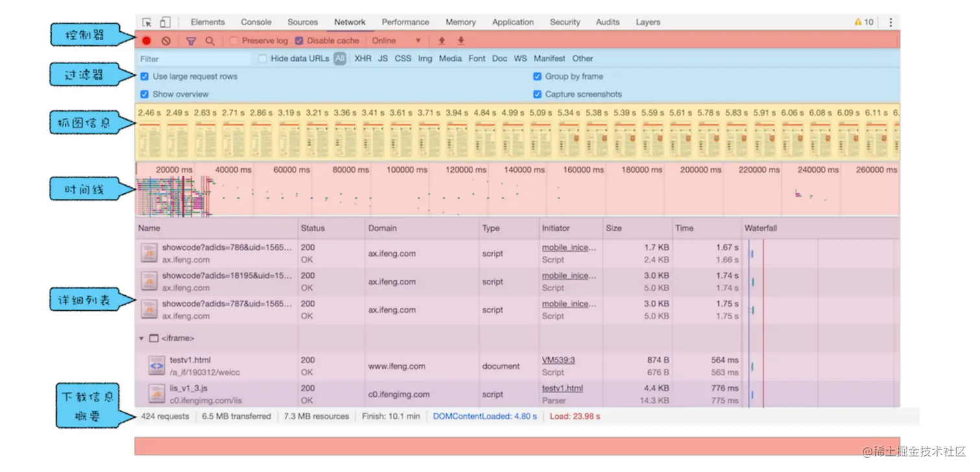Sort by the Name column header

pyautogui.click(x=216, y=228)
